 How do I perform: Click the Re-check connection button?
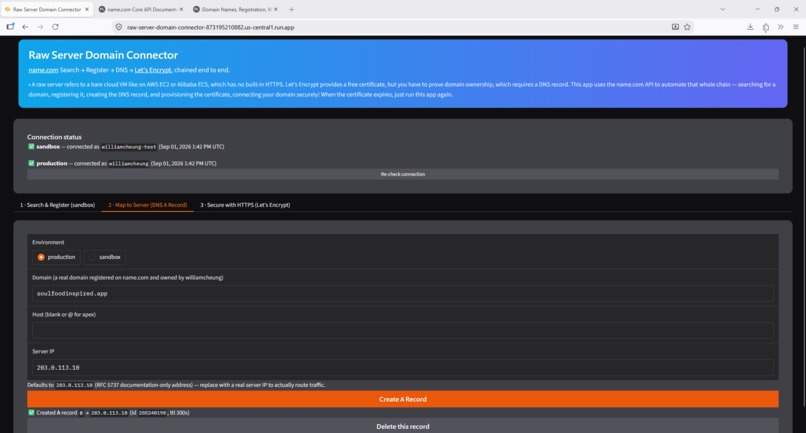[x=402, y=174]
